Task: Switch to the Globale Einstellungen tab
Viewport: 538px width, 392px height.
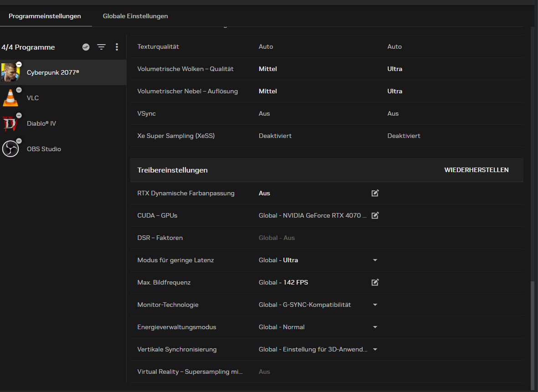Action: (135, 16)
